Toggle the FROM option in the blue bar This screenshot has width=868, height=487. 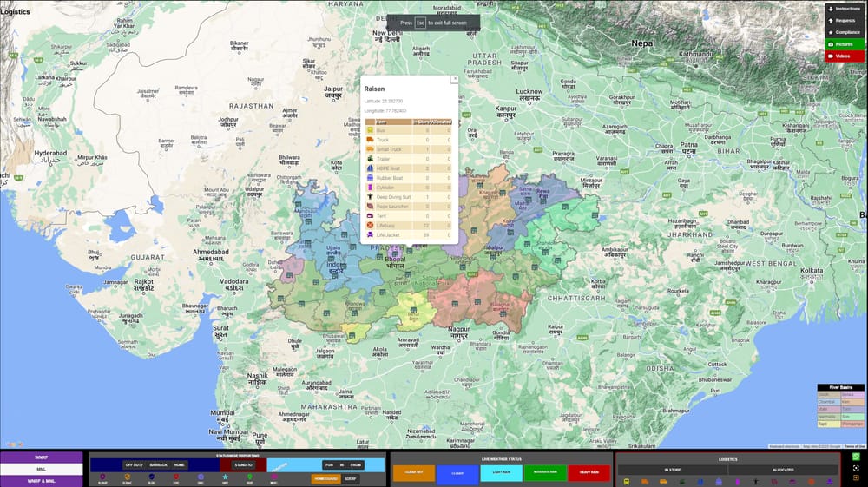point(356,465)
